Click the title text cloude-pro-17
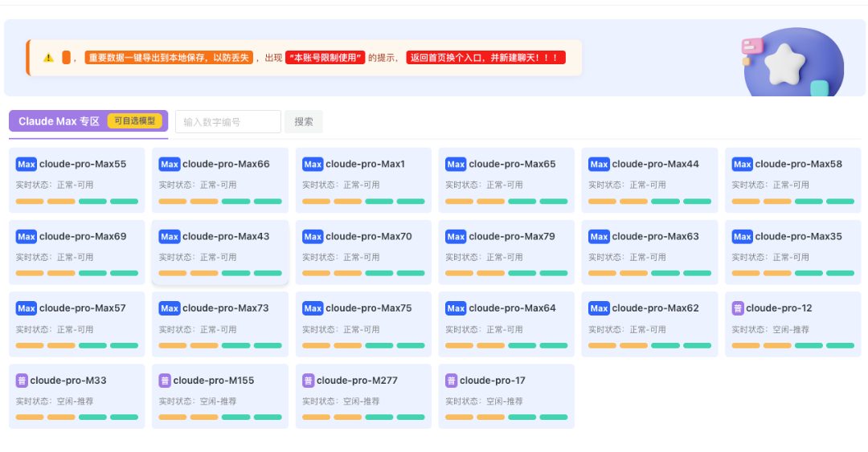868x452 pixels. click(493, 381)
